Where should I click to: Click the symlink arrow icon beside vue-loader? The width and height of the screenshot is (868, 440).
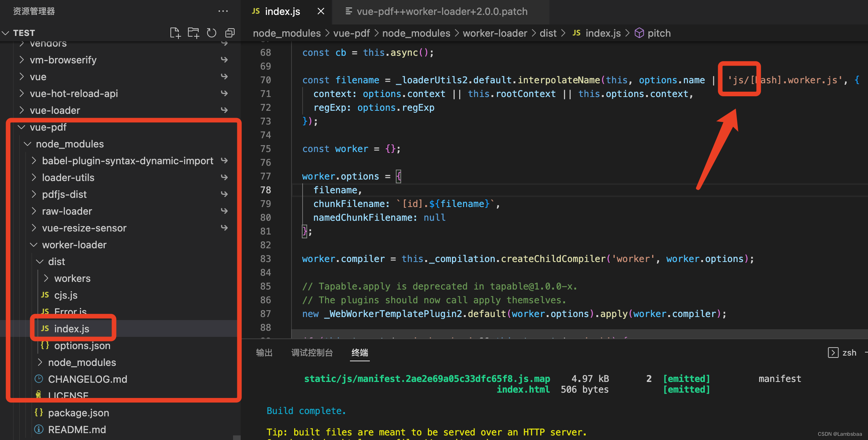[x=225, y=110]
